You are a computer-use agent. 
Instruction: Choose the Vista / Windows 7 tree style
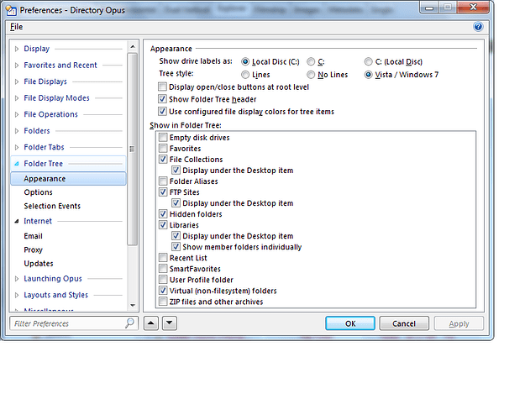click(368, 75)
